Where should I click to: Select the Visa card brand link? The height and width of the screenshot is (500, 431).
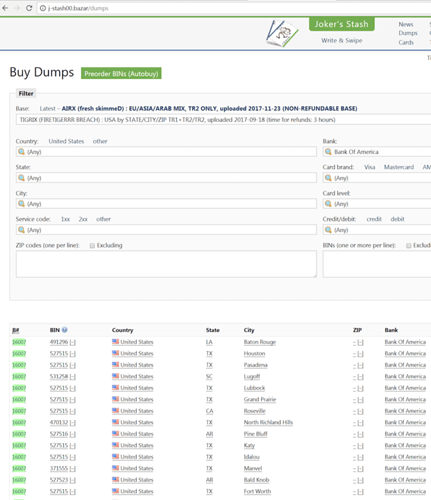[369, 167]
